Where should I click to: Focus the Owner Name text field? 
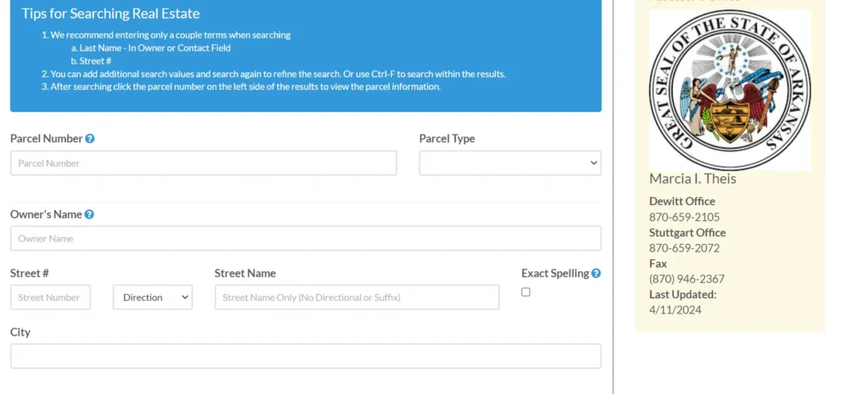tap(305, 238)
